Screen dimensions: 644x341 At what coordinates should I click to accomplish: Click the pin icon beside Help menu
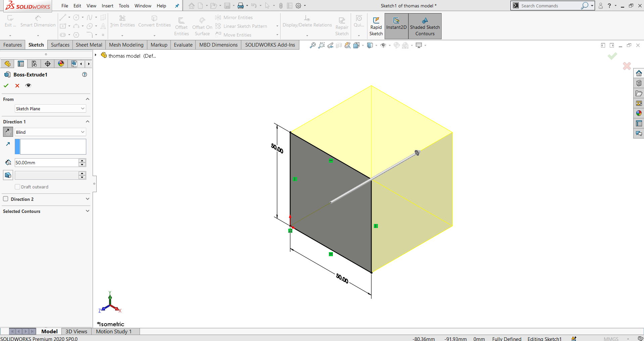[177, 6]
